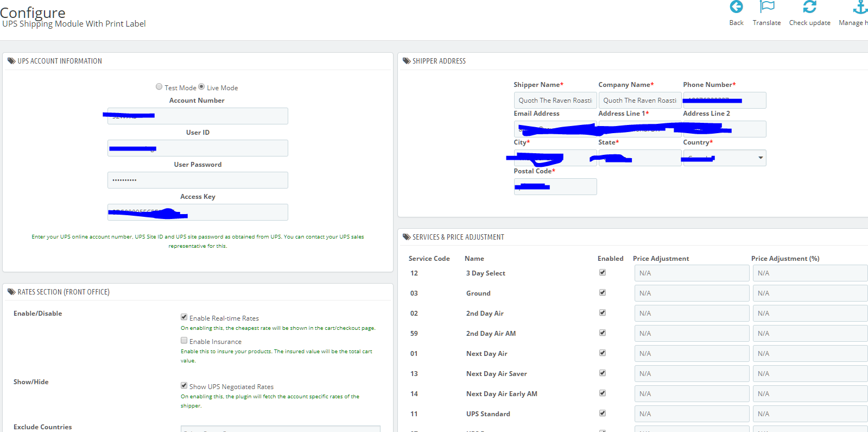Set percentage adjustment for Next Day Air
Viewport: 868px width, 432px height.
[810, 354]
